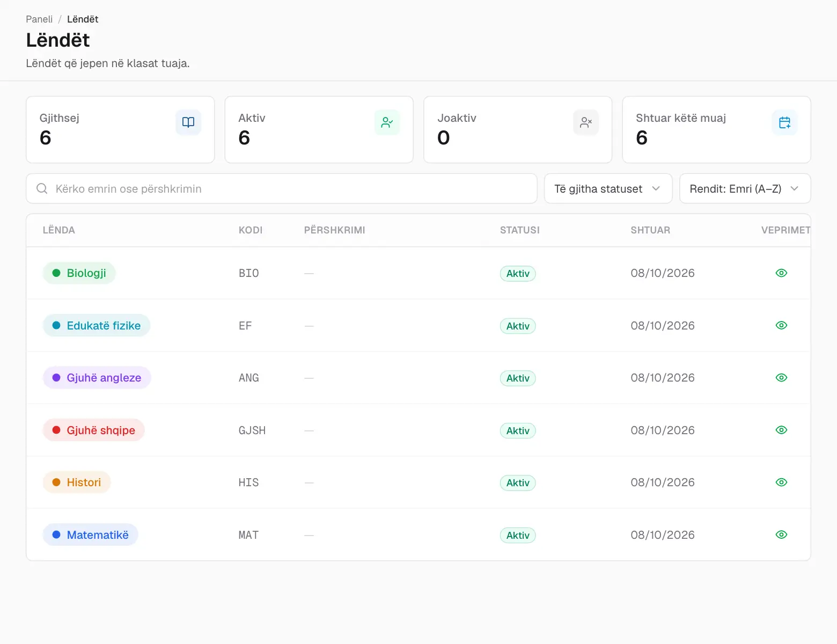Click the Shtuar këtë muaj card label
Image resolution: width=837 pixels, height=644 pixels.
[681, 118]
